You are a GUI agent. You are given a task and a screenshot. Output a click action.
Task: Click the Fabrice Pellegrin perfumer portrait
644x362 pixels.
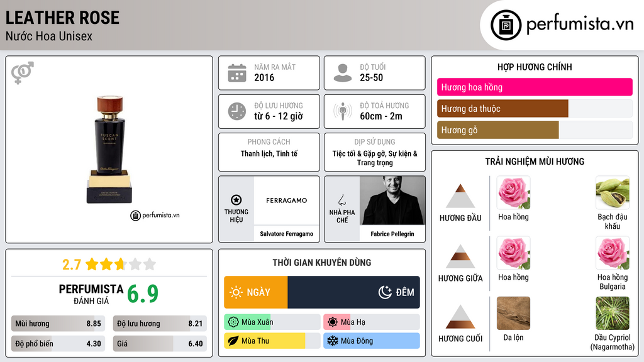(392, 200)
